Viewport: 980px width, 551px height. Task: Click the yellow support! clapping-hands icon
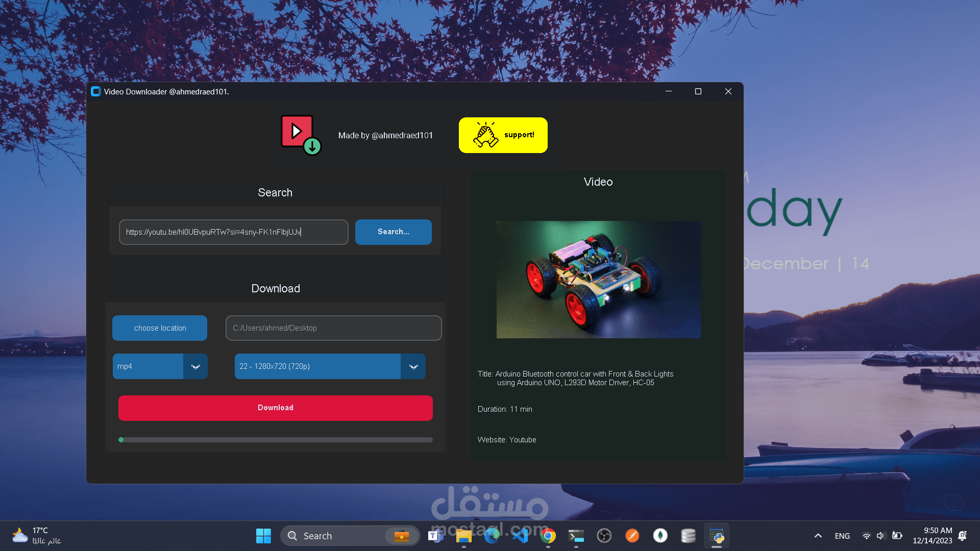(x=486, y=135)
